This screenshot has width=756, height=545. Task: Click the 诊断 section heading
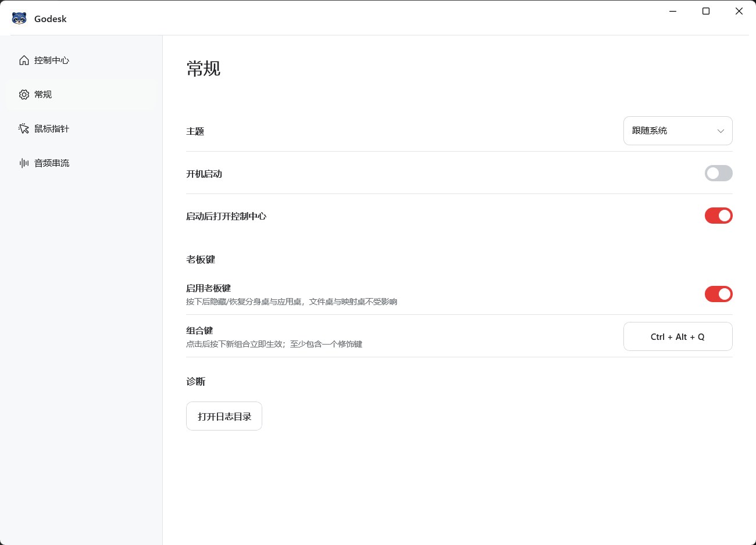[195, 381]
